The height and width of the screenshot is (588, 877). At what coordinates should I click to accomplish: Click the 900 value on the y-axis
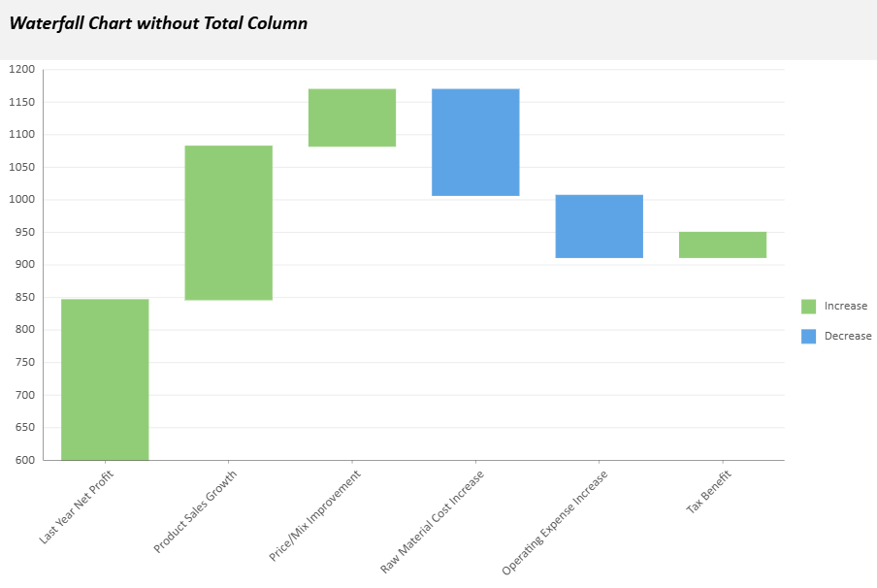pyautogui.click(x=24, y=265)
